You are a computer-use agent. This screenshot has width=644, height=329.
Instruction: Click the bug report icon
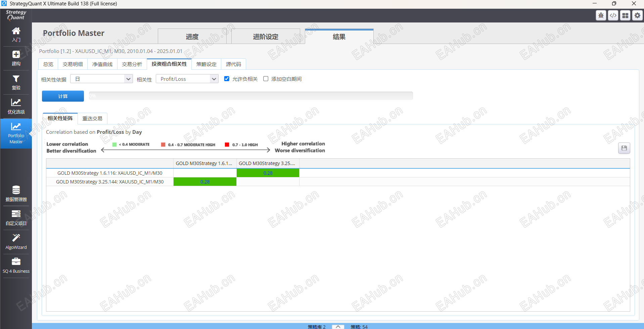coord(601,15)
